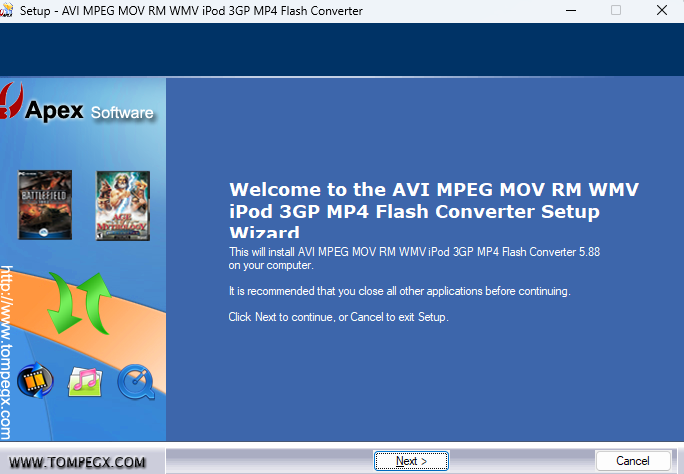The width and height of the screenshot is (684, 474).
Task: Click the close other applications recommendation text
Action: (x=399, y=291)
